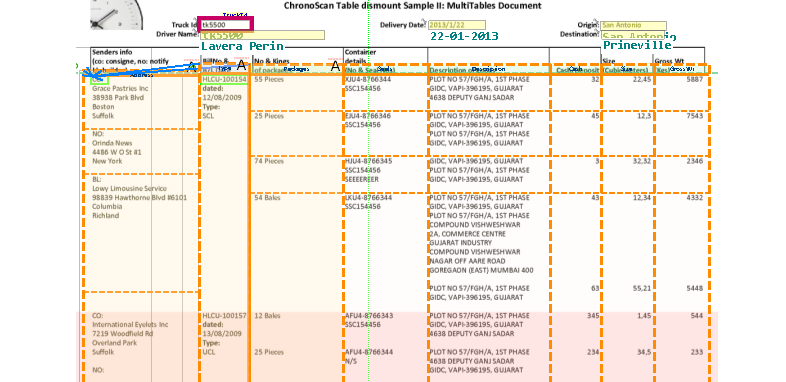
Task: Click the "Senders info" column header
Action: click(x=112, y=52)
